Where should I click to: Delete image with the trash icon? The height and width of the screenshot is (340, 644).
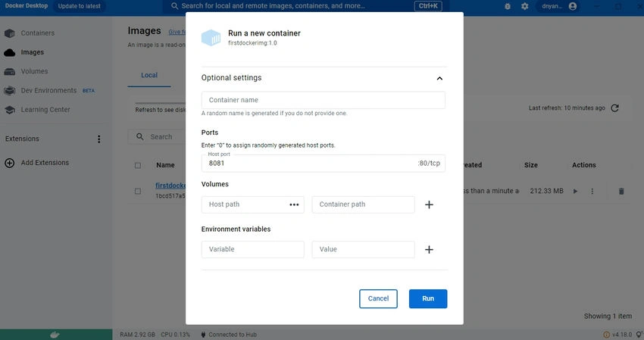[621, 191]
